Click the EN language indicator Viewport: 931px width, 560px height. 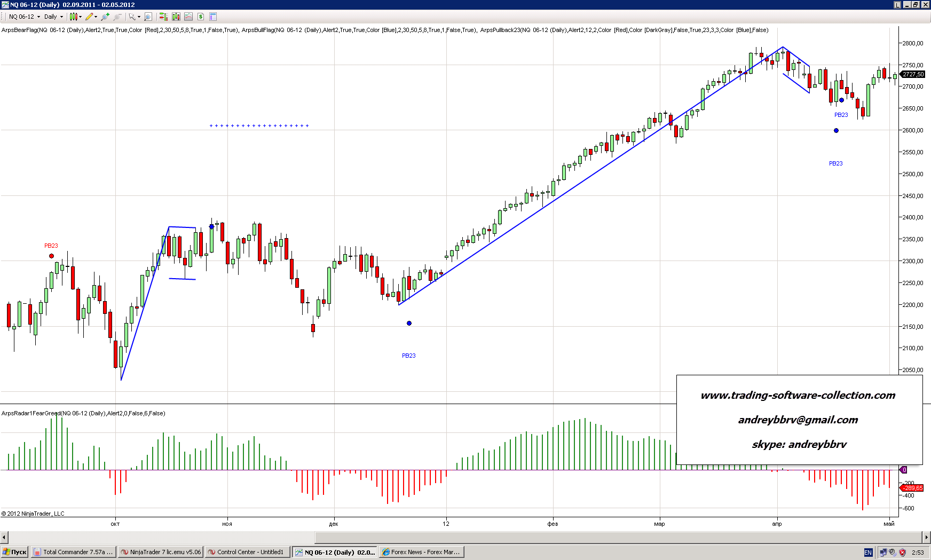coord(868,553)
